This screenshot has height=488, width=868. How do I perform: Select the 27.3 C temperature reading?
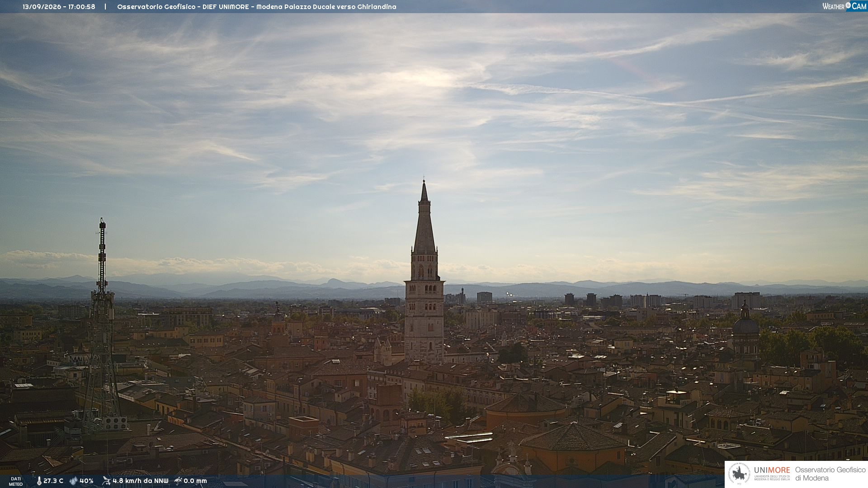pos(53,481)
